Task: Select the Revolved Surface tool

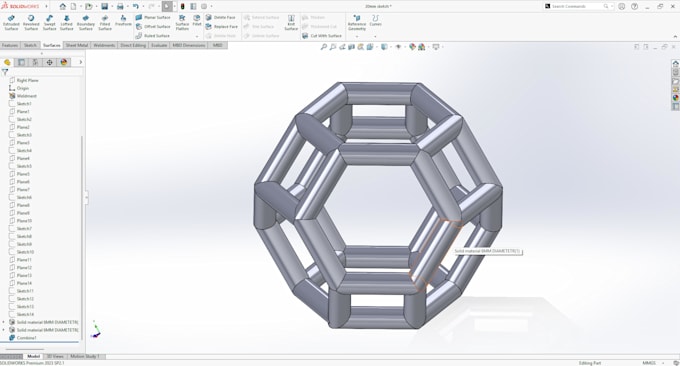Action: coord(31,22)
